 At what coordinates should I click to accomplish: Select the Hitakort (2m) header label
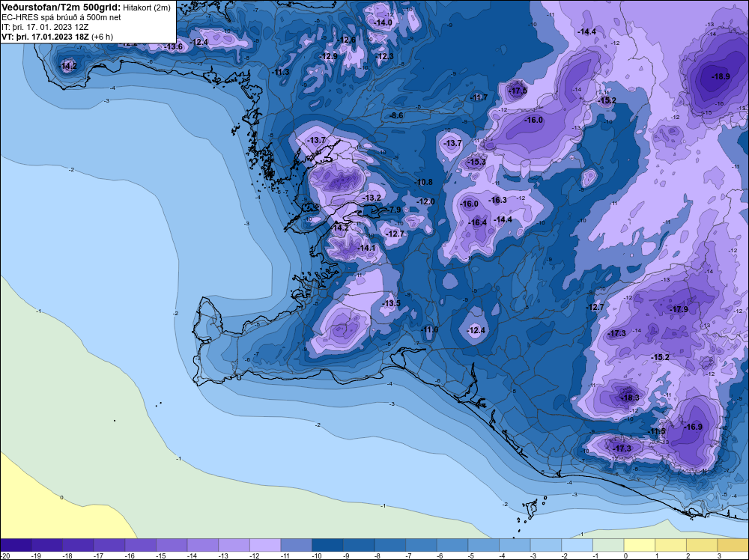(147, 8)
